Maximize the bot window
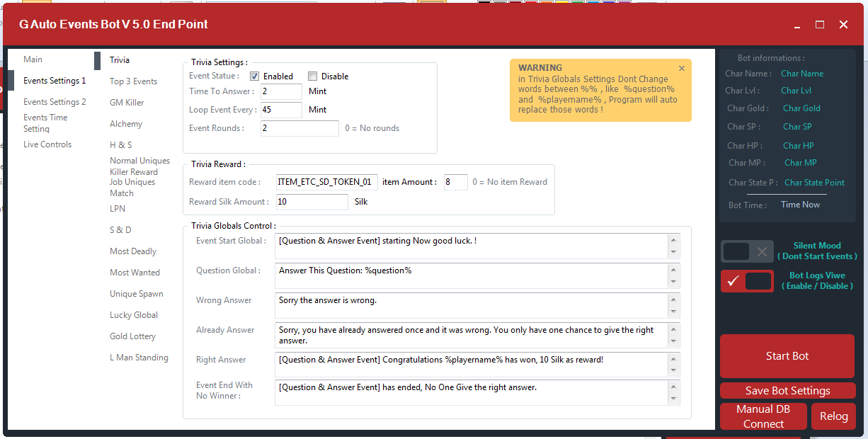868x439 pixels. 820,24
